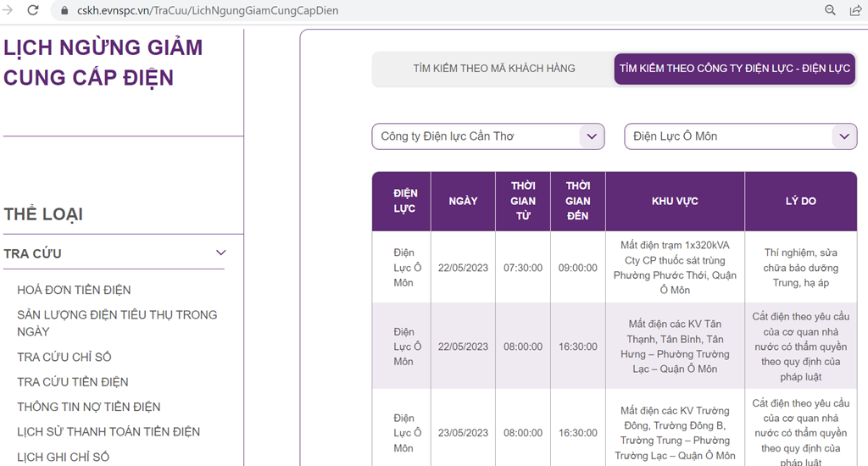The height and width of the screenshot is (466, 868).
Task: Open Tra cứu tiền điện page
Action: pos(73,382)
